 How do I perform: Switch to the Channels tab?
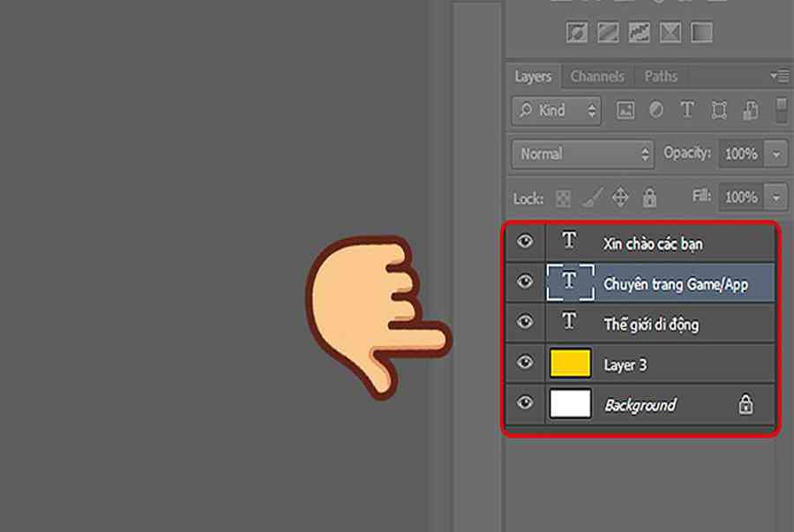coord(597,77)
